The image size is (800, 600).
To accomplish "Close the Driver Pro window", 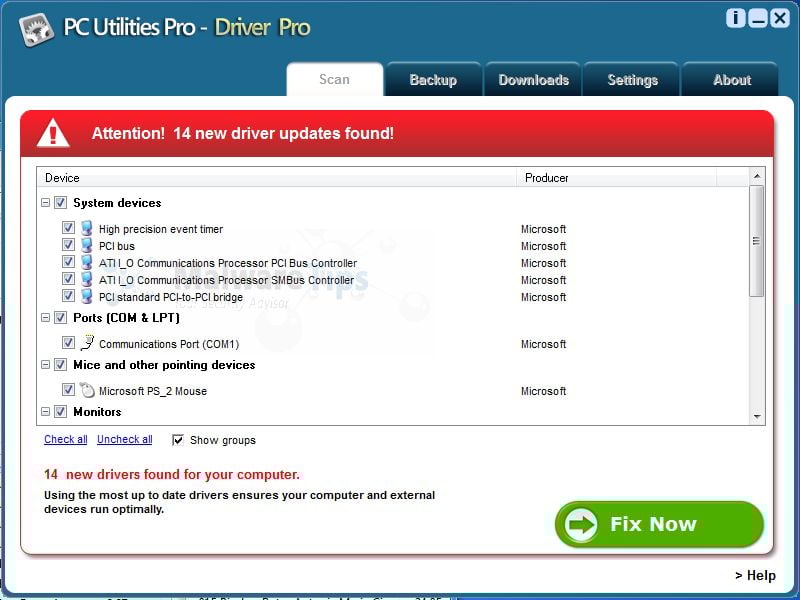I will point(780,18).
